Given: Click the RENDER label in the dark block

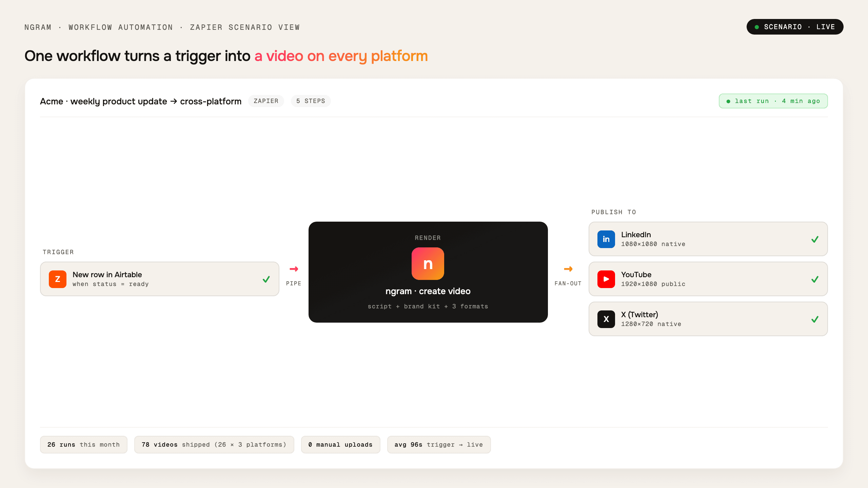Looking at the screenshot, I should click(428, 238).
